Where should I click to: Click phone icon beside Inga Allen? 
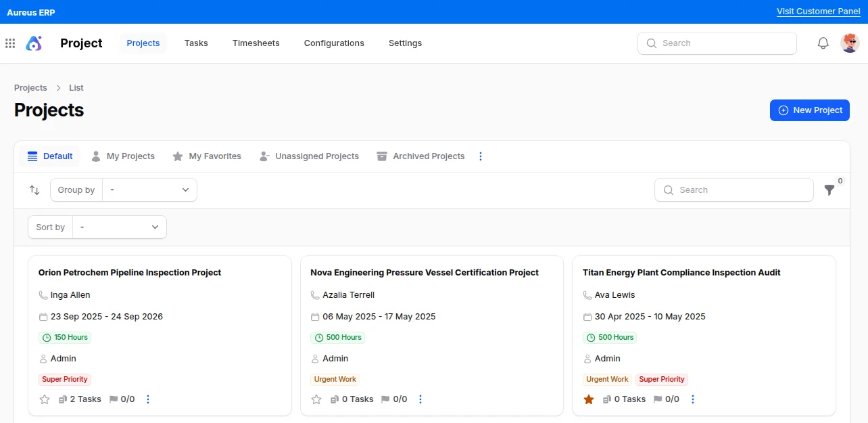coord(43,295)
